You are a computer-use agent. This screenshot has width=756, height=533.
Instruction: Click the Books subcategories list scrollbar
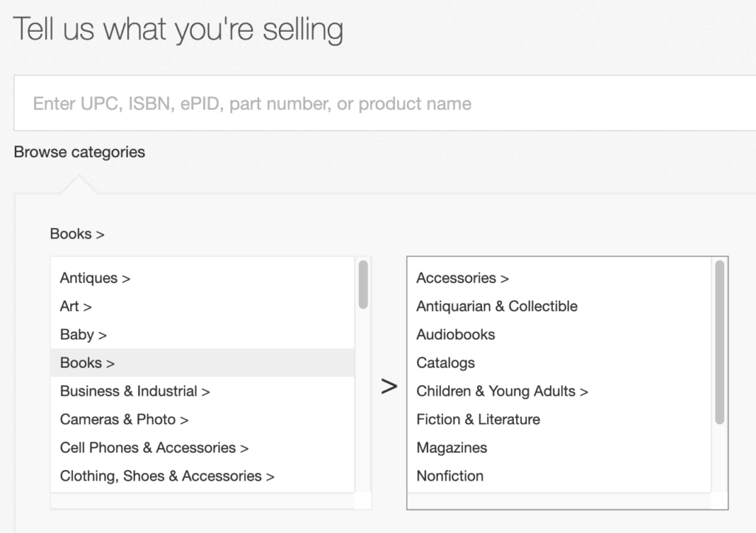tap(719, 342)
